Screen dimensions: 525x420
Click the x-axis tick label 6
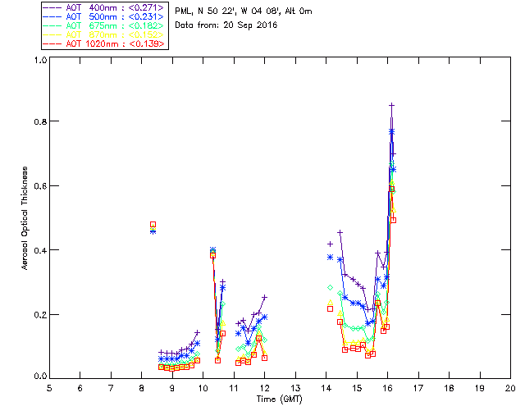coord(80,388)
